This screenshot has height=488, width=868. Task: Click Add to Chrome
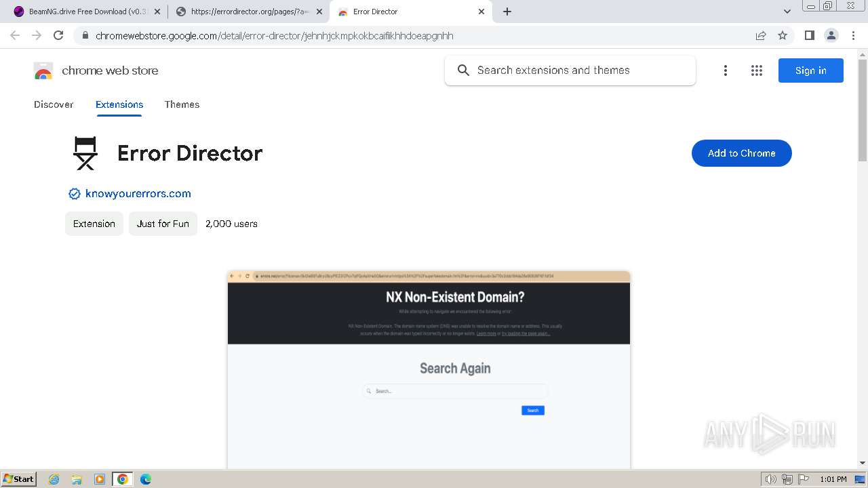742,153
